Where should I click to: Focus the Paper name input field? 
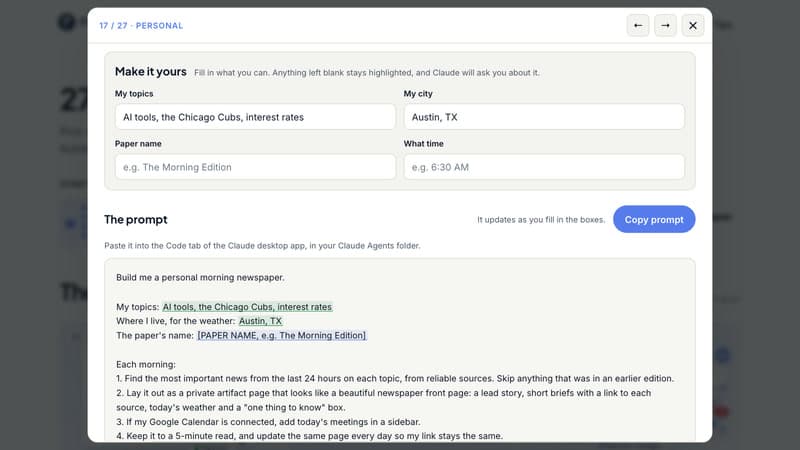pos(255,167)
